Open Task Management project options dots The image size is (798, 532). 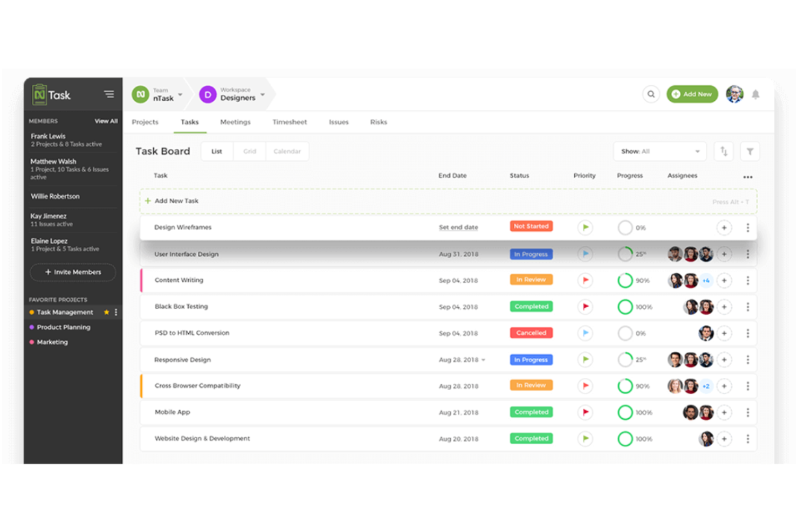[116, 312]
